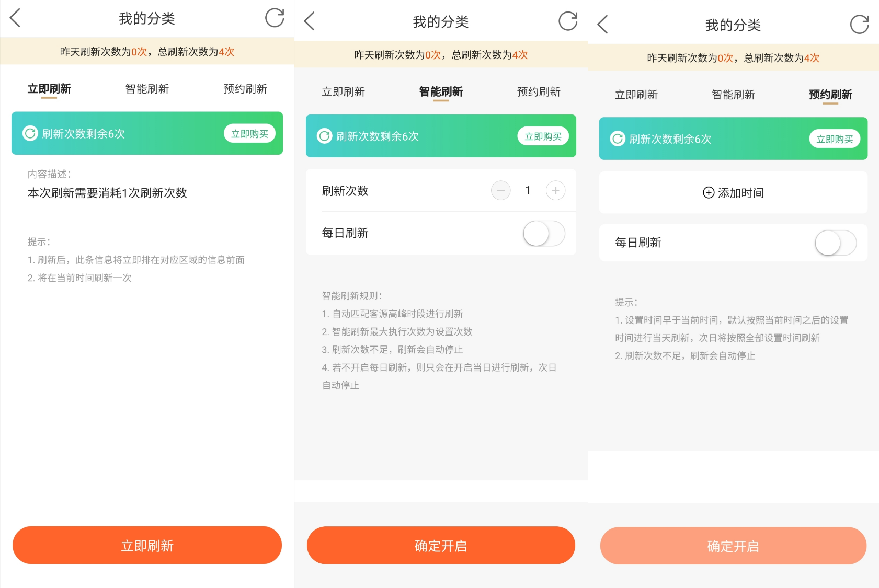Select 立即刷新 tab on middle screen
879x588 pixels.
[343, 92]
